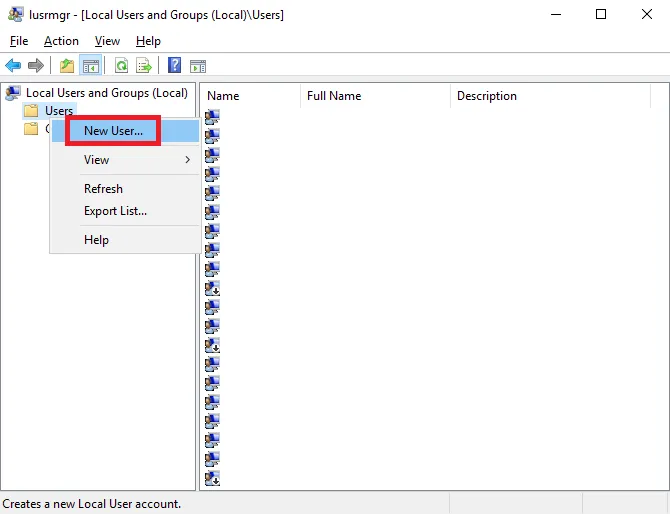670x514 pixels.
Task: Select Refresh in the context menu
Action: [x=103, y=189]
